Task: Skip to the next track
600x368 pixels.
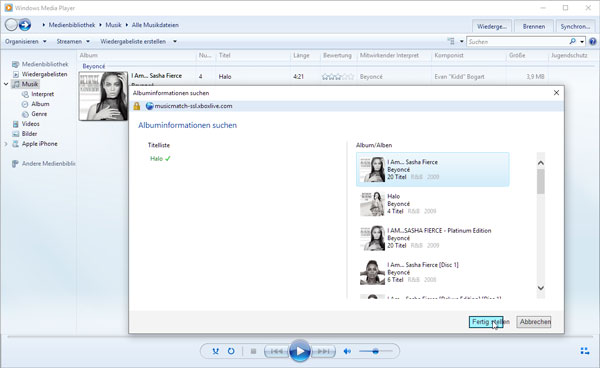Action: point(323,351)
